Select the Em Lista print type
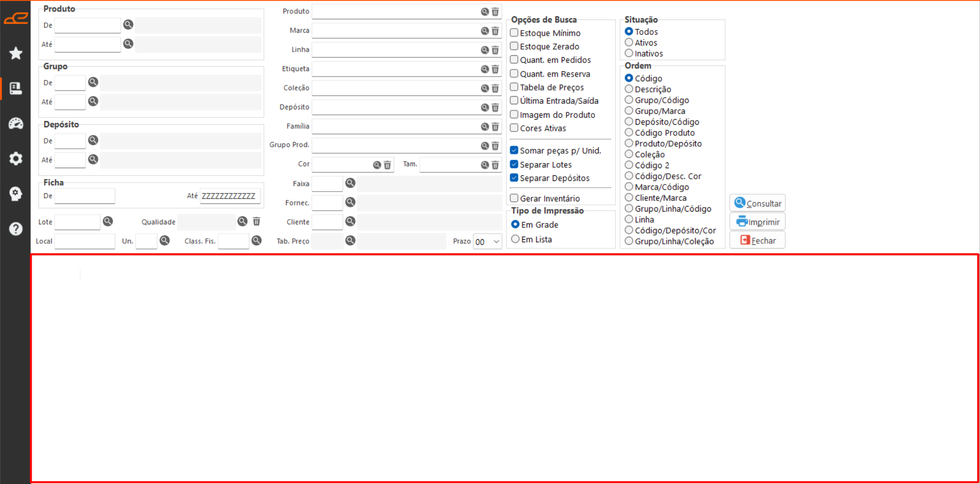The width and height of the screenshot is (980, 484). [515, 239]
